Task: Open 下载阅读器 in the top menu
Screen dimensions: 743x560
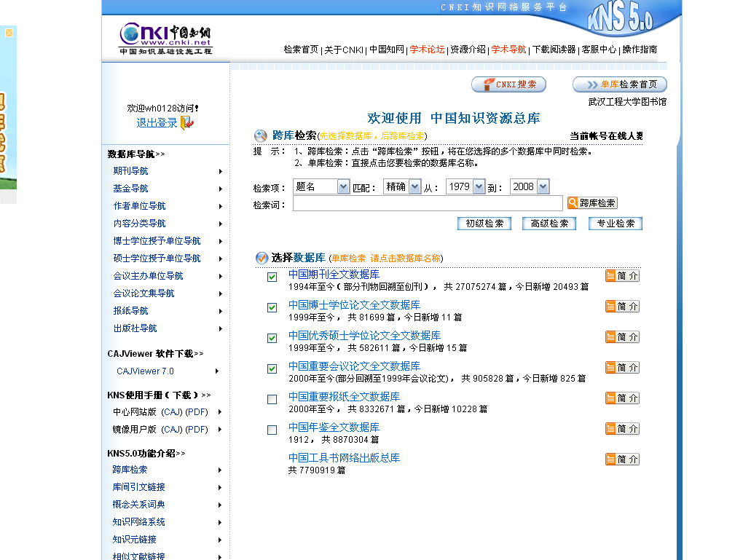Action: [x=554, y=50]
